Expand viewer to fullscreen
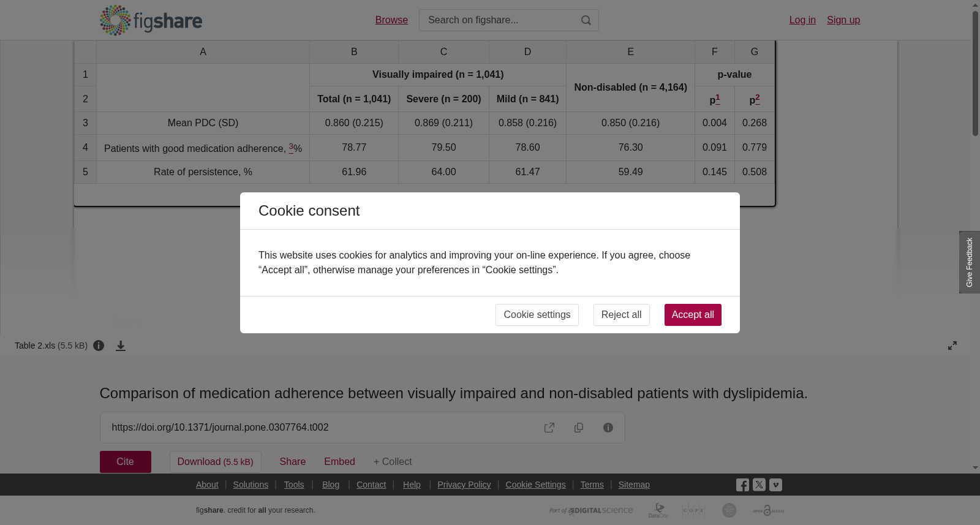Image resolution: width=980 pixels, height=525 pixels. click(x=952, y=346)
